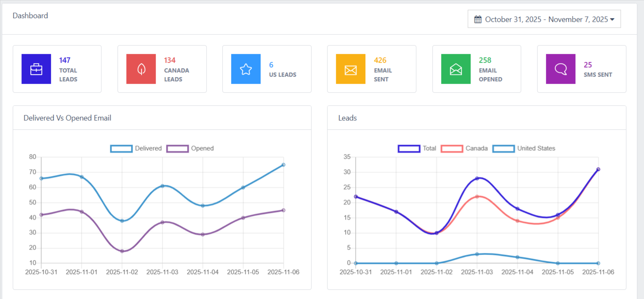Select the Delivered Vs Opened Email panel header
Screen dimensions: 644x299
pyautogui.click(x=67, y=118)
